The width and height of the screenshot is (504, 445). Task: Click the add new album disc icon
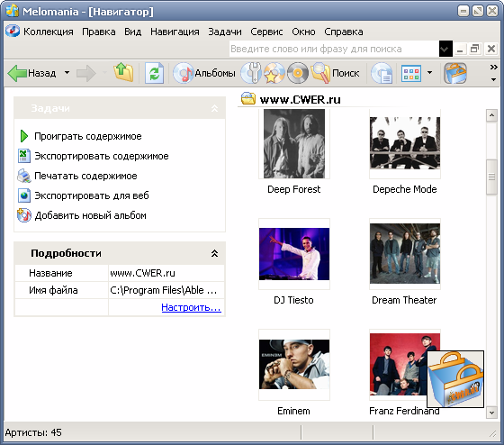[x=23, y=215]
